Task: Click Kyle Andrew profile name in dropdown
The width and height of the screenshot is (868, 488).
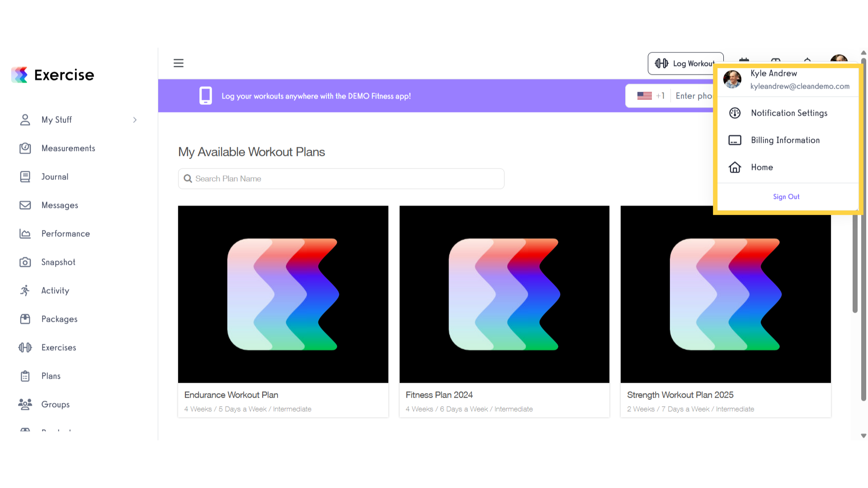Action: [x=774, y=73]
